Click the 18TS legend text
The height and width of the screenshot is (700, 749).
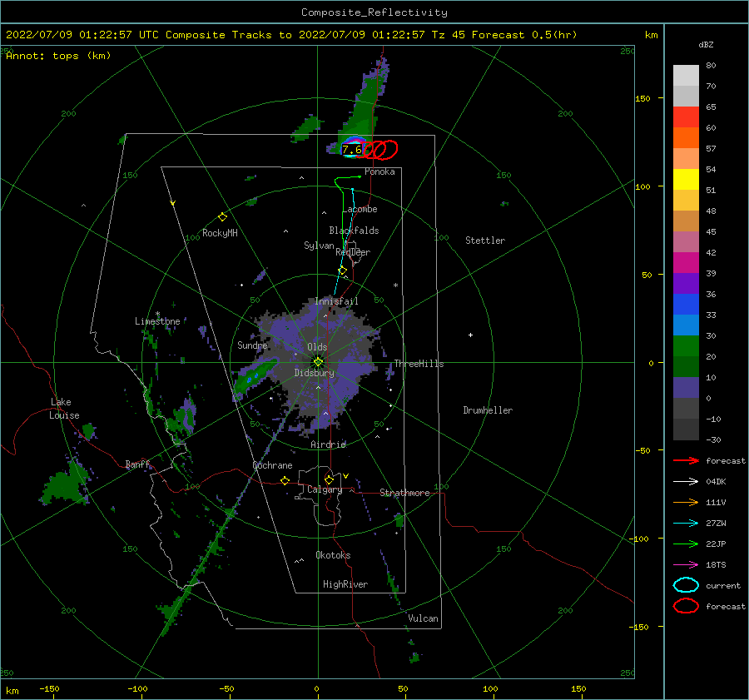coord(716,565)
